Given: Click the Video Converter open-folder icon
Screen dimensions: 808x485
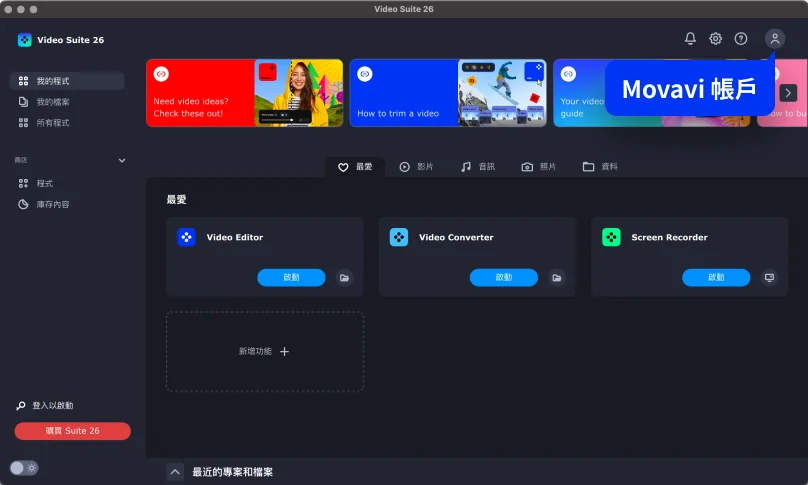Looking at the screenshot, I should [x=557, y=278].
